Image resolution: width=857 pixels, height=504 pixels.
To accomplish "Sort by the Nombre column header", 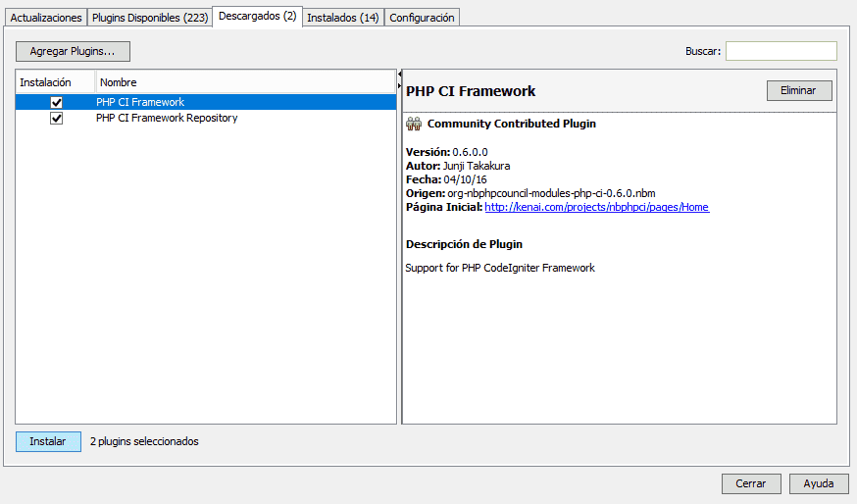I will (x=245, y=82).
